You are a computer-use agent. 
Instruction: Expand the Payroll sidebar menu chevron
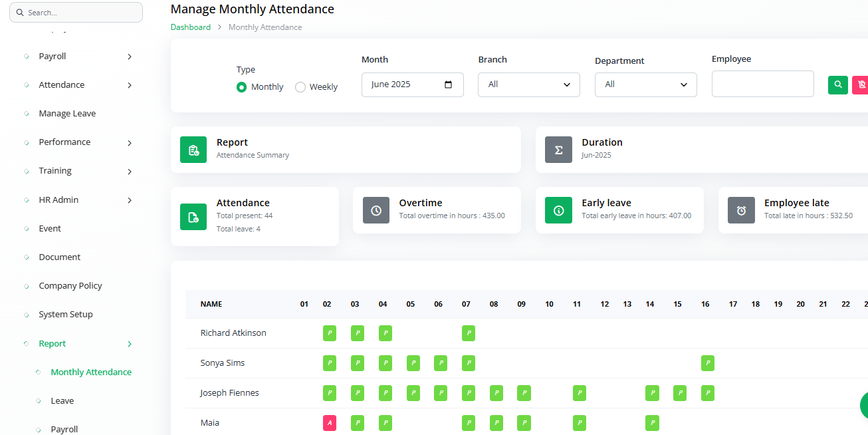(x=130, y=57)
